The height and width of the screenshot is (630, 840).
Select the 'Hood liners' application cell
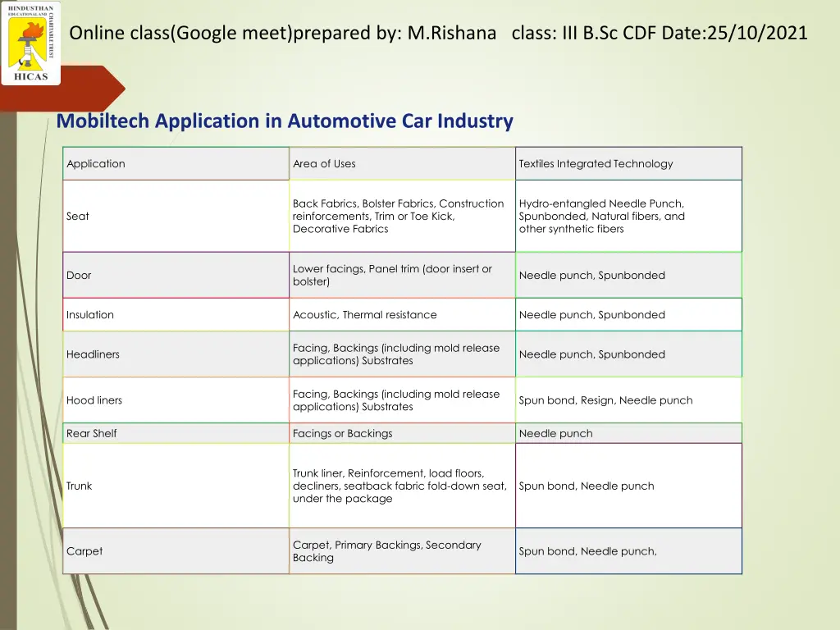tap(176, 400)
